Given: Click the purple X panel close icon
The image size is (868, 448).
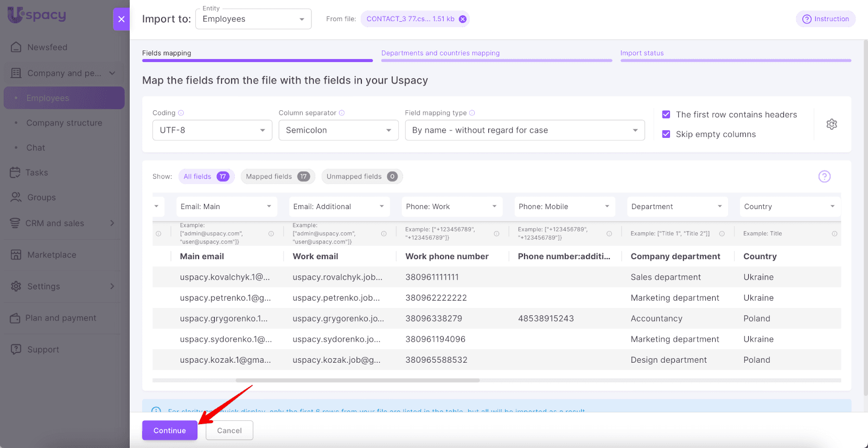Looking at the screenshot, I should click(x=122, y=19).
